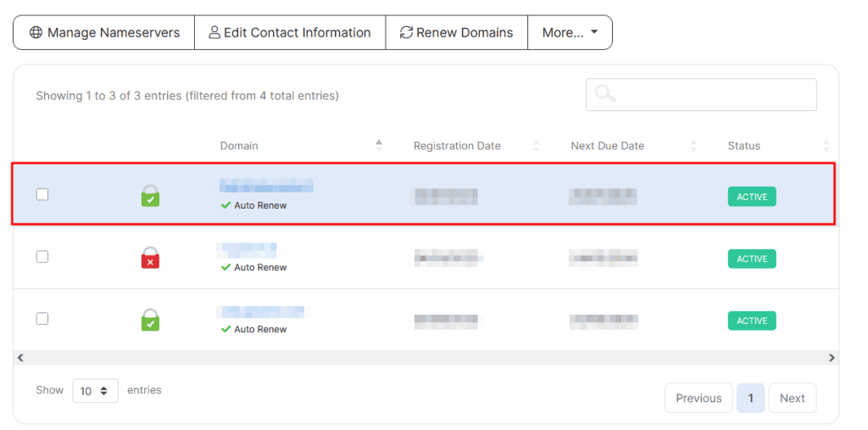Tick the checkbox of the highlighted first domain

[x=42, y=194]
